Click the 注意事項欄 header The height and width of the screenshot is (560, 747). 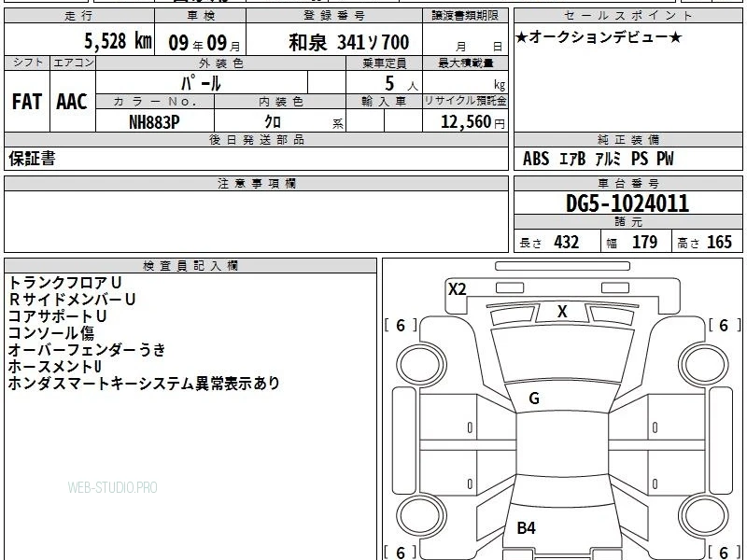(x=257, y=183)
